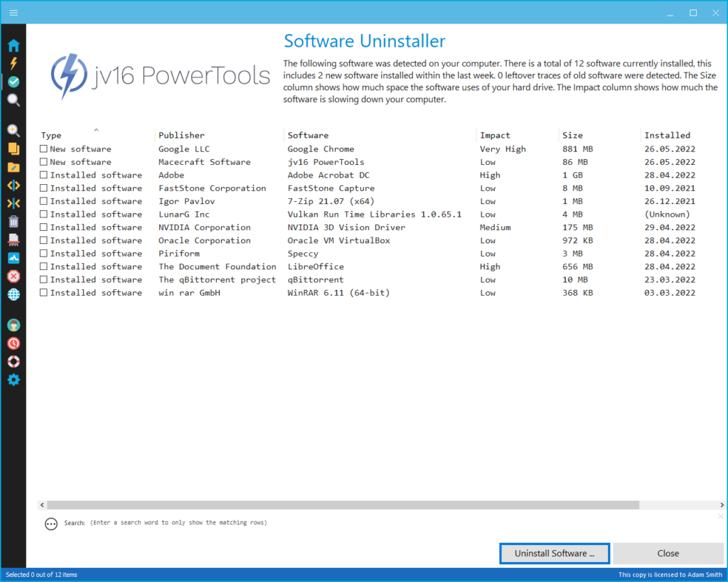Open the yellow duplicate pages icon
728x582 pixels.
[14, 149]
